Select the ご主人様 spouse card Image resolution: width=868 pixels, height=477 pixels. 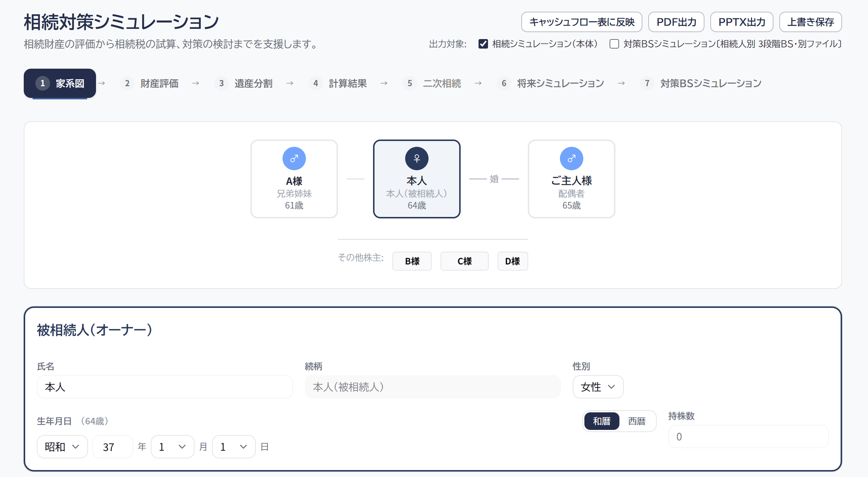(571, 179)
